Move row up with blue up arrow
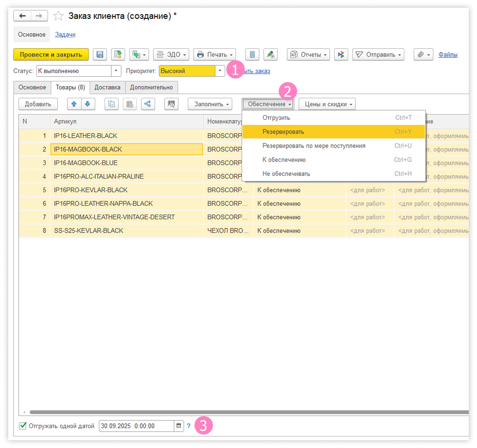The image size is (477, 448). pyautogui.click(x=74, y=104)
